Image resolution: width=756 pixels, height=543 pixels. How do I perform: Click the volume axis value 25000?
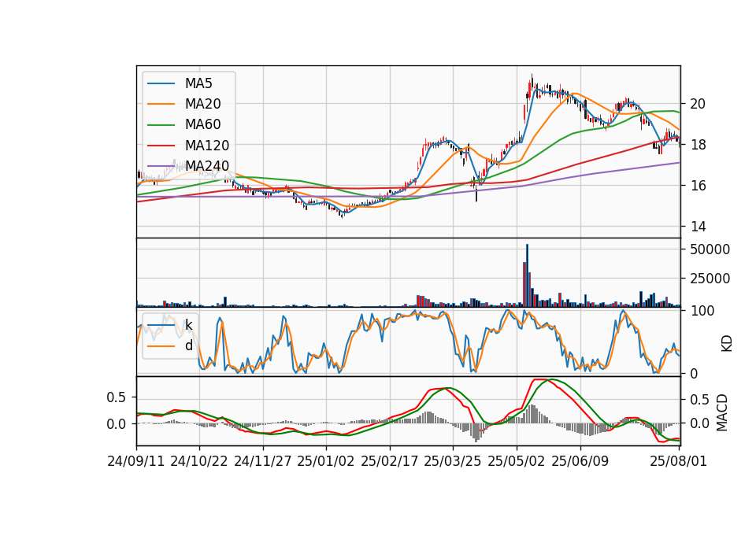point(710,279)
